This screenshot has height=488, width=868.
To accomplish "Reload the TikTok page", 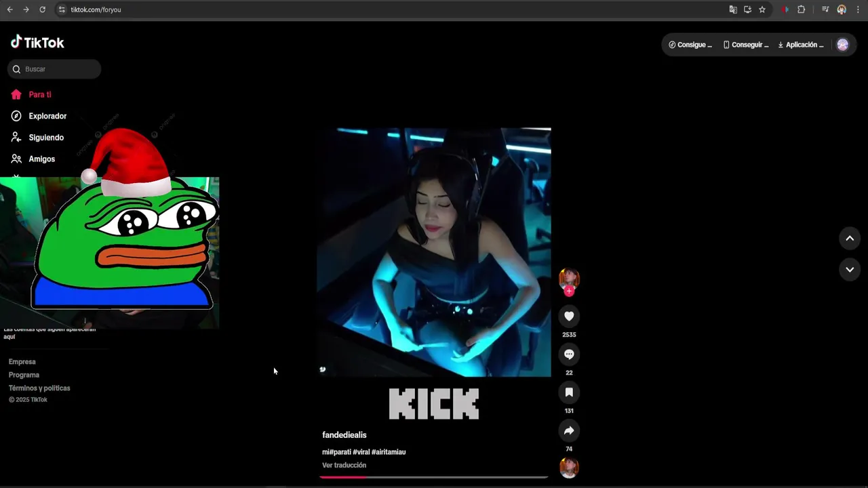I will 42,9.
